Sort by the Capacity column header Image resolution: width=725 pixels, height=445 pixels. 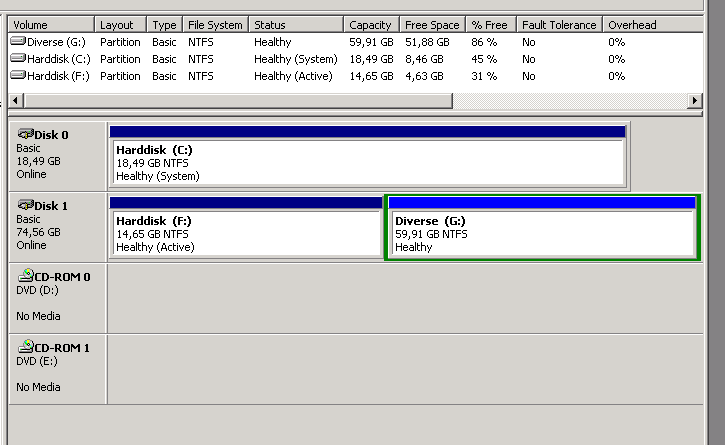point(371,25)
